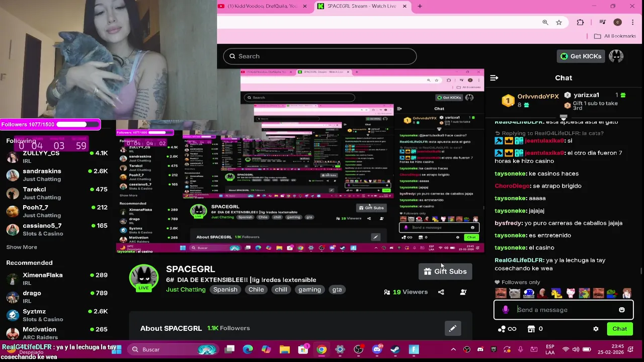This screenshot has height=362, width=644.
Task: Open the chat shop store icon
Action: 531,329
